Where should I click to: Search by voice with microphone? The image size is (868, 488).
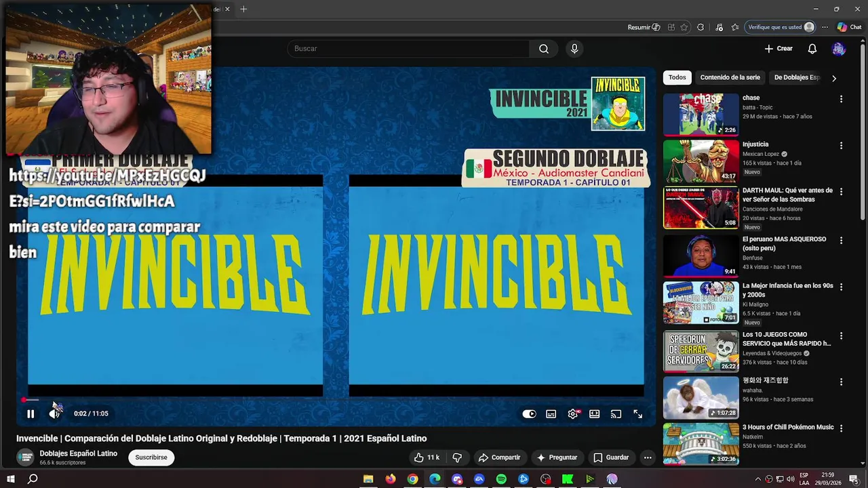[x=574, y=49]
